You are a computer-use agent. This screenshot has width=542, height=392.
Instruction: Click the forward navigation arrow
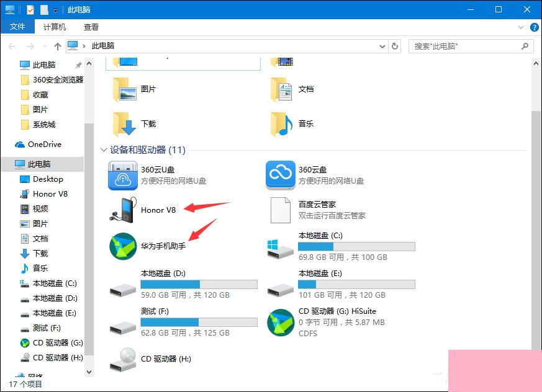click(30, 47)
